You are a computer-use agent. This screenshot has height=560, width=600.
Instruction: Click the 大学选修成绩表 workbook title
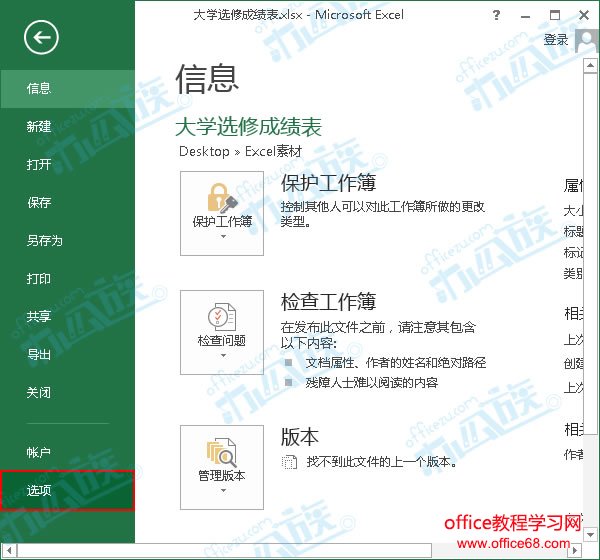coord(249,127)
